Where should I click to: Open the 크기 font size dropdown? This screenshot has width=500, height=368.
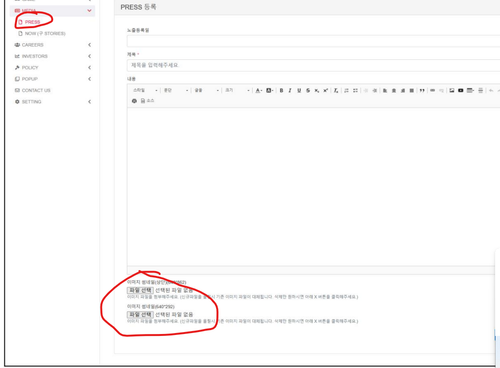point(237,90)
